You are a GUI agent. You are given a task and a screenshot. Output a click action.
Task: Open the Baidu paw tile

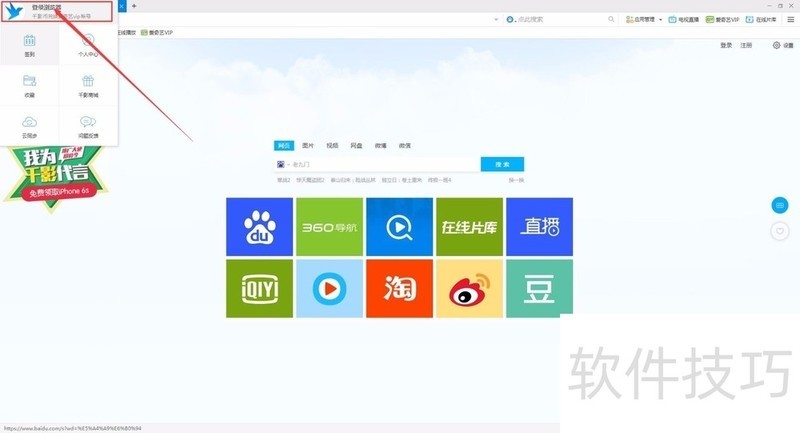click(x=260, y=227)
